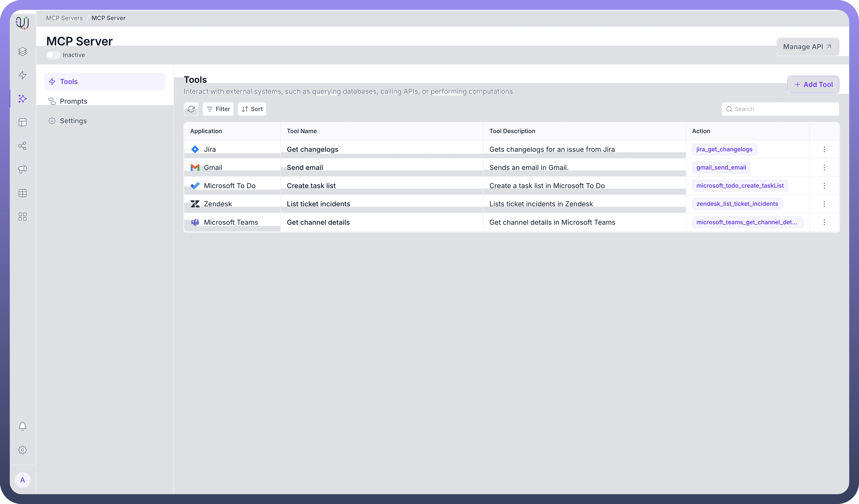
Task: Open the lightning bolt sidebar icon
Action: click(x=23, y=75)
